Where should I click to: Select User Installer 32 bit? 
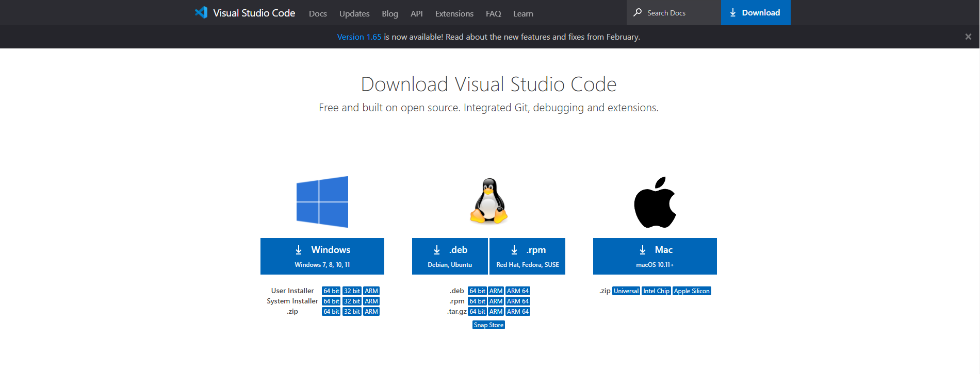coord(352,291)
